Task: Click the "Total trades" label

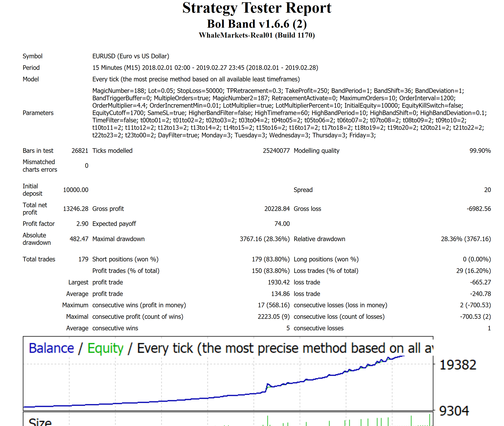Action: pyautogui.click(x=39, y=259)
